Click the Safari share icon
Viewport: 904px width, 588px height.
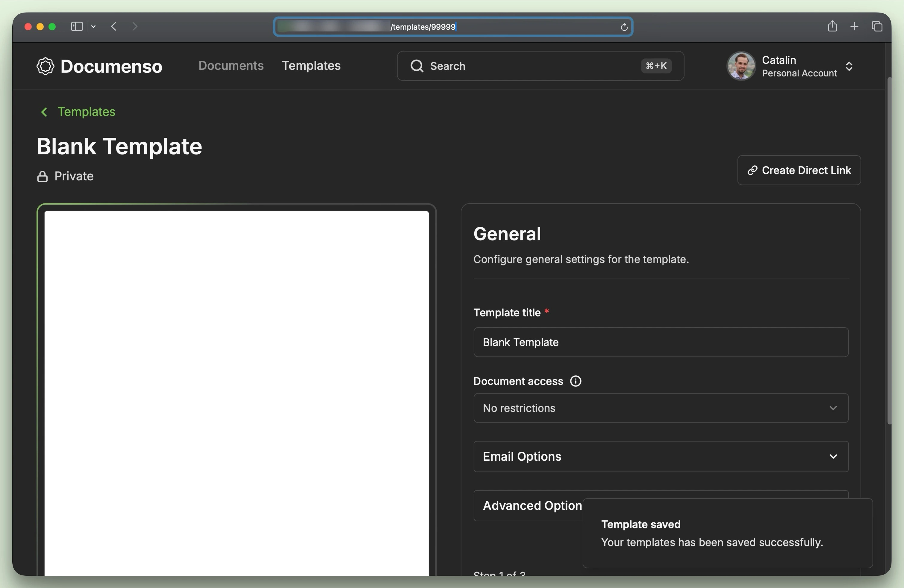[832, 26]
